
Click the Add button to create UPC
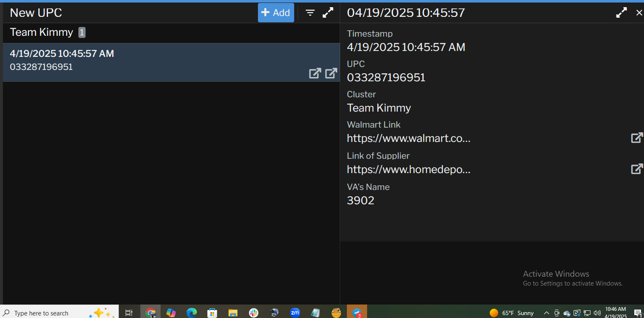[x=276, y=13]
